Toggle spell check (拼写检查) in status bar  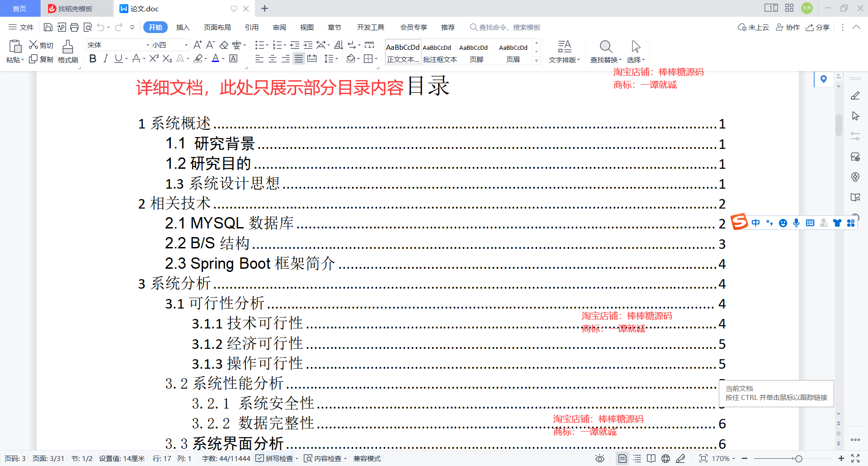tap(274, 458)
